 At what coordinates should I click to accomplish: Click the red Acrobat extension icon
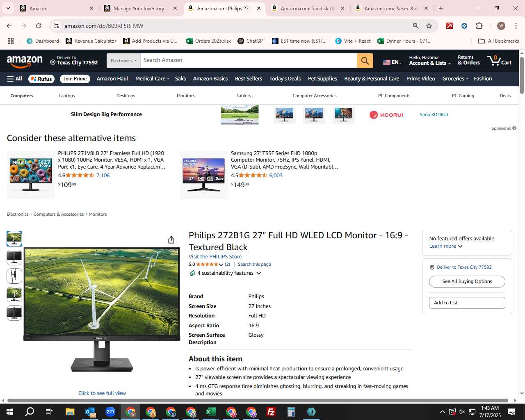[450, 26]
